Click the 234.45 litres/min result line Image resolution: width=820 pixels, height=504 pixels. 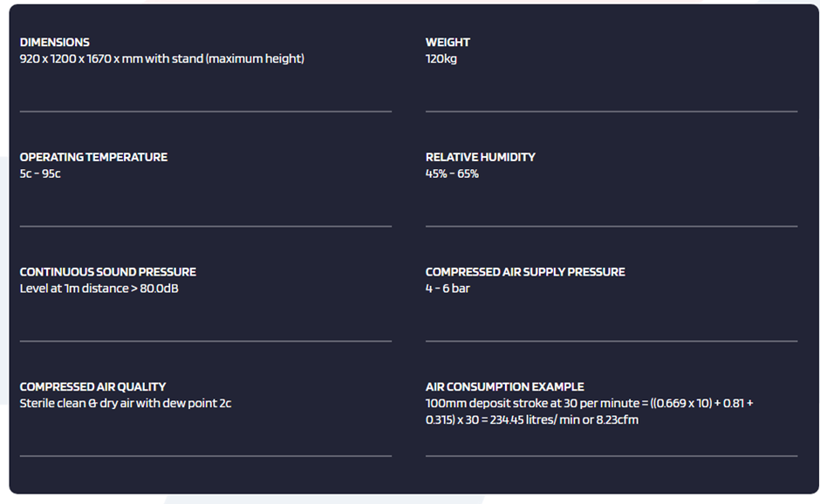(x=532, y=419)
